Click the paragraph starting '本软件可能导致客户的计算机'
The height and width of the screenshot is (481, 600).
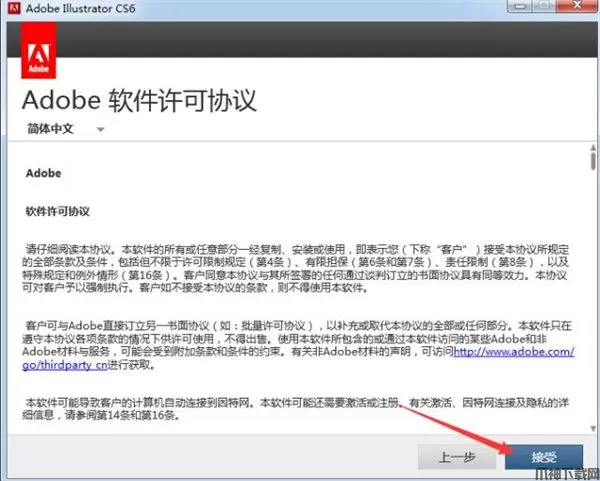[295, 409]
